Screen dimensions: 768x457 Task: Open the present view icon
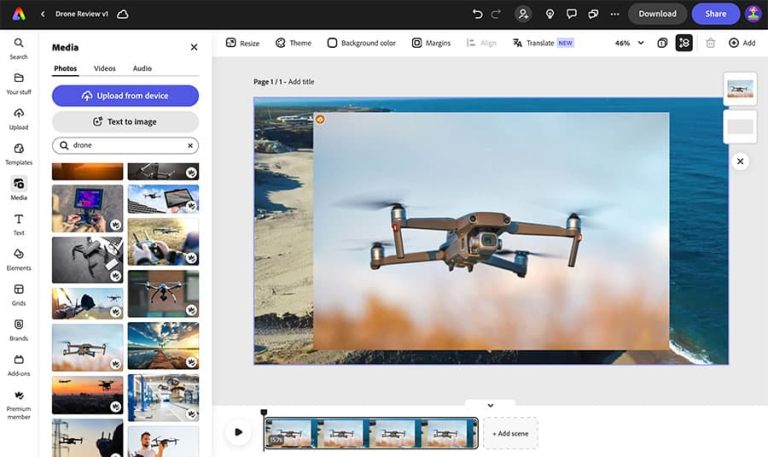click(x=593, y=14)
